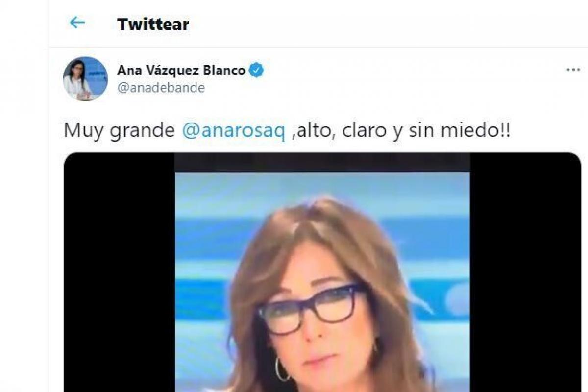This screenshot has height=392, width=588.
Task: Open Ana Vázquez Blanco's profile avatar
Action: [x=85, y=79]
